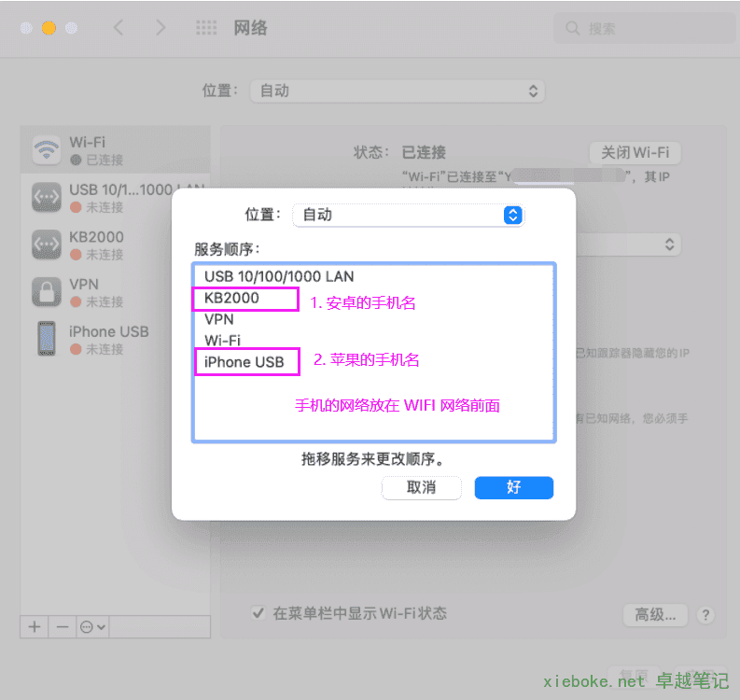The width and height of the screenshot is (740, 700).
Task: Open help with the question mark button
Action: 705,615
